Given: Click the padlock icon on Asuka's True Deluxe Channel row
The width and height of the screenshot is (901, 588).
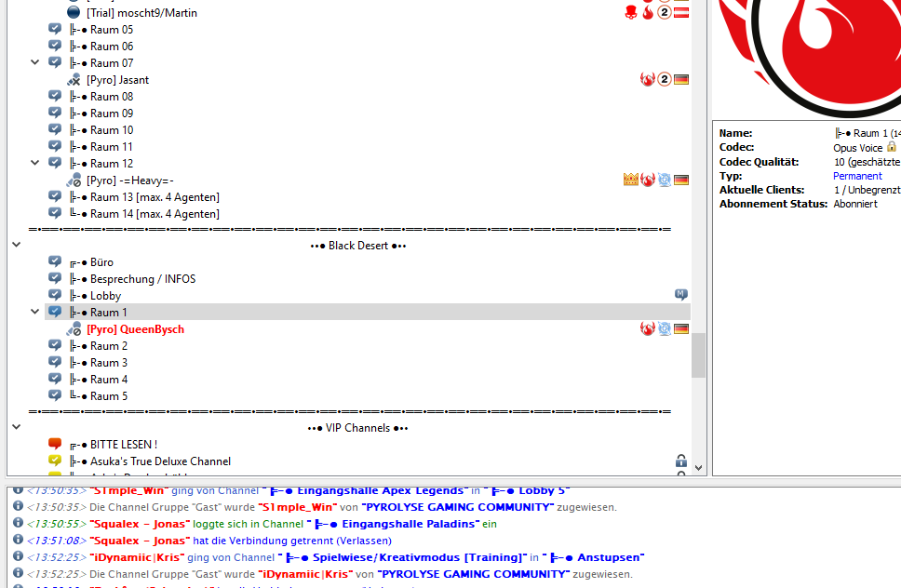Looking at the screenshot, I should pyautogui.click(x=681, y=461).
